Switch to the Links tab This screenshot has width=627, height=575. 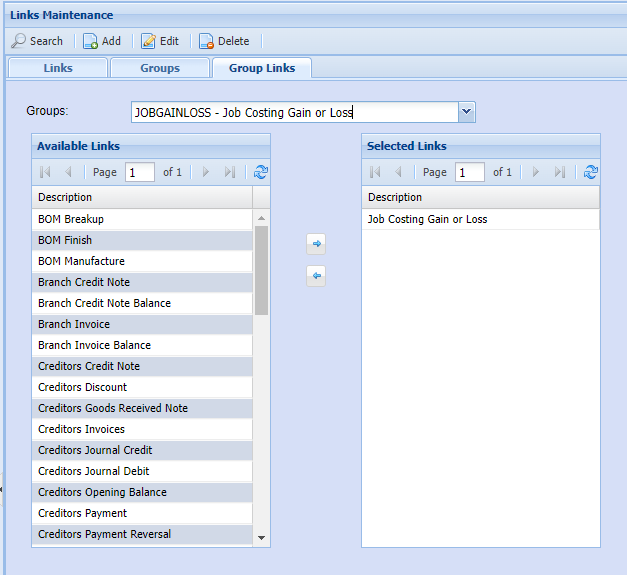58,68
